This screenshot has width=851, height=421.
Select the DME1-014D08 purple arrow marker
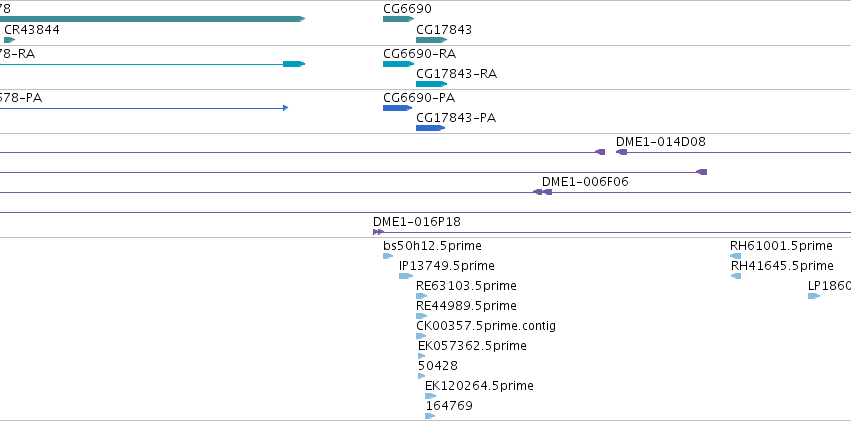click(622, 152)
